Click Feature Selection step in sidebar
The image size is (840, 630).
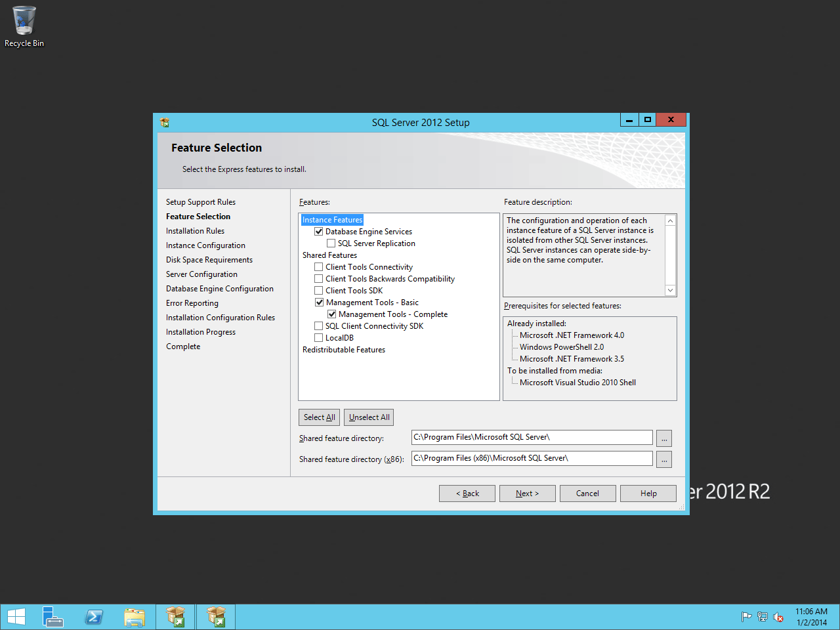(x=198, y=217)
